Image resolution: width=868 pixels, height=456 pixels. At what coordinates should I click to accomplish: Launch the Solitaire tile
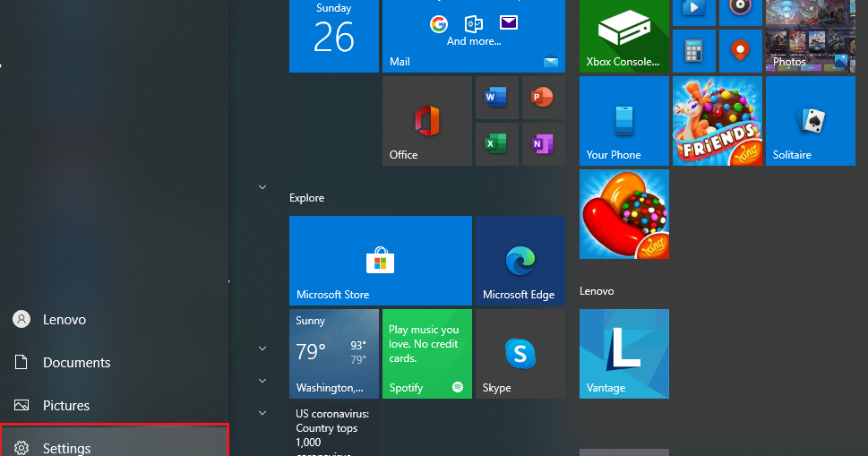[x=811, y=121]
